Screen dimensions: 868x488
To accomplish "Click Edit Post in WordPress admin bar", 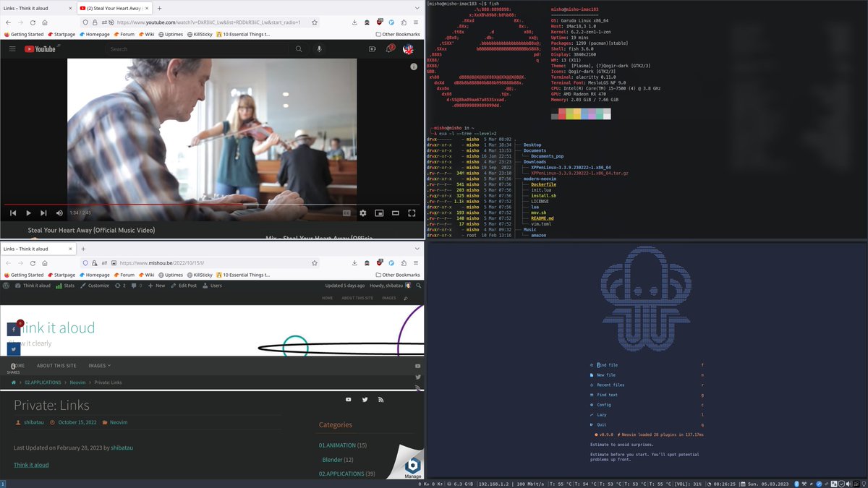I will 184,286.
